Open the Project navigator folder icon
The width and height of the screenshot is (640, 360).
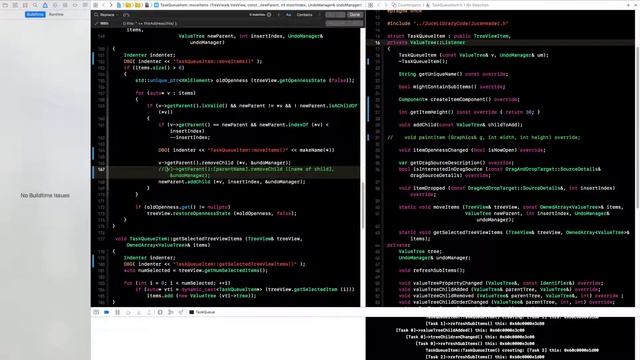point(5,5)
